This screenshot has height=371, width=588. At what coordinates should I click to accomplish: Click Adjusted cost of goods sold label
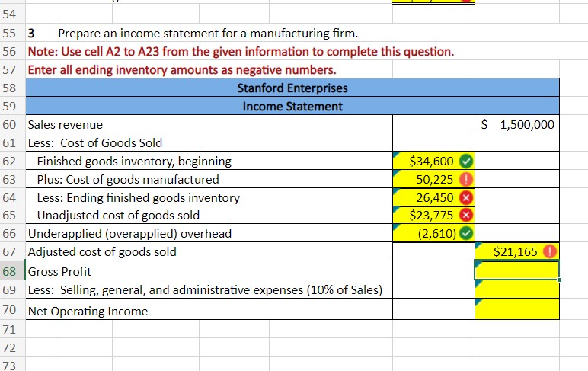[x=102, y=251]
